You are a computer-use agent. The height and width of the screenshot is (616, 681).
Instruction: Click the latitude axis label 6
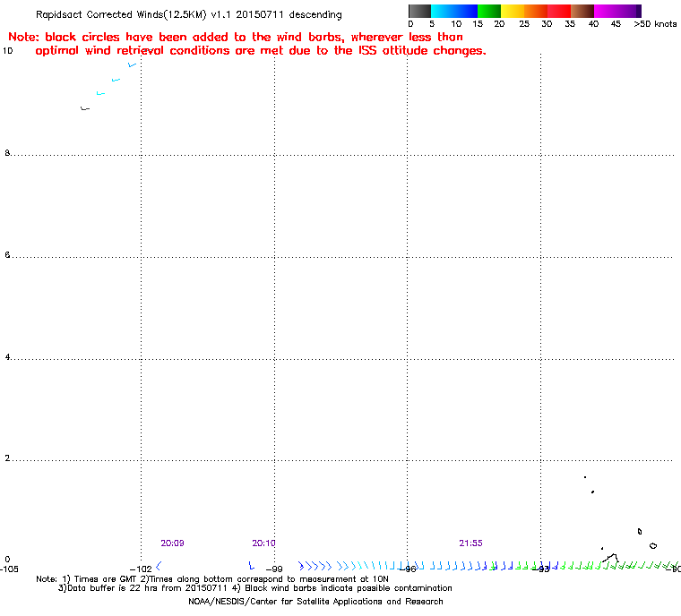tap(7, 255)
